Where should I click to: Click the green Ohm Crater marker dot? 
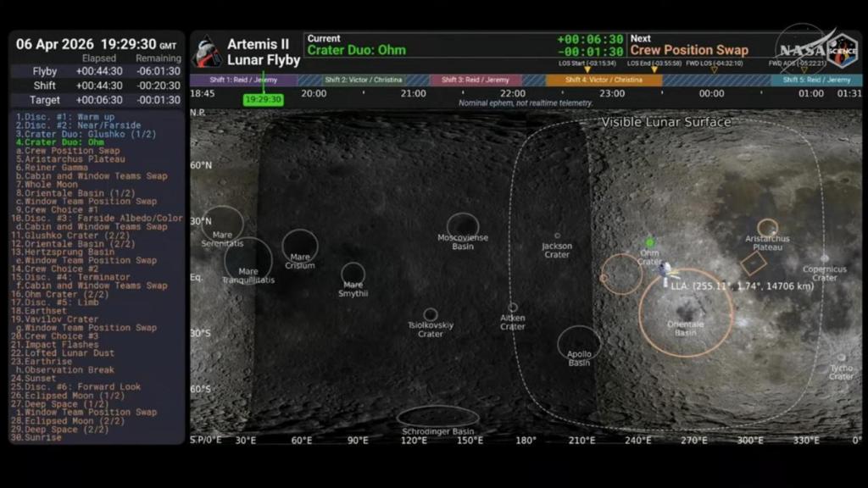(x=650, y=242)
